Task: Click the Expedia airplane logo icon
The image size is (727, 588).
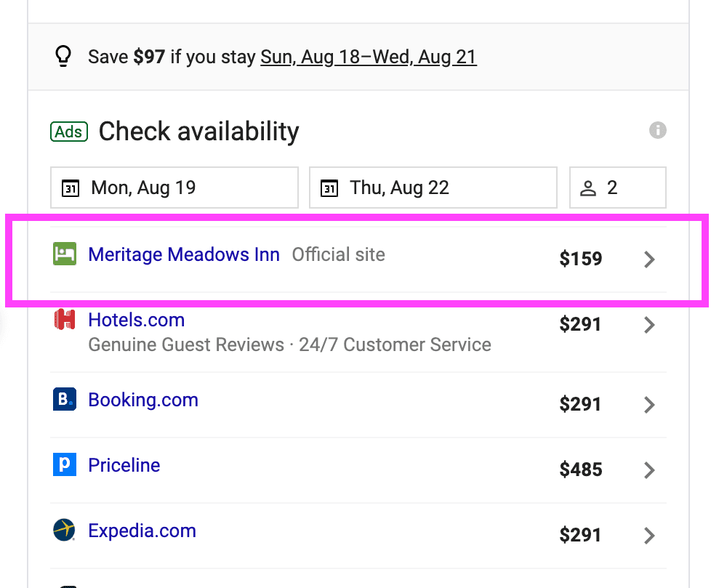Action: click(x=65, y=530)
